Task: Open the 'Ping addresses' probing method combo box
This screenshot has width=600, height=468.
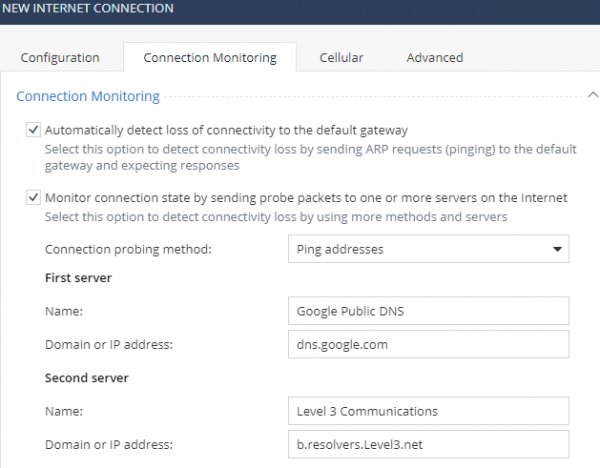Action: (420, 249)
